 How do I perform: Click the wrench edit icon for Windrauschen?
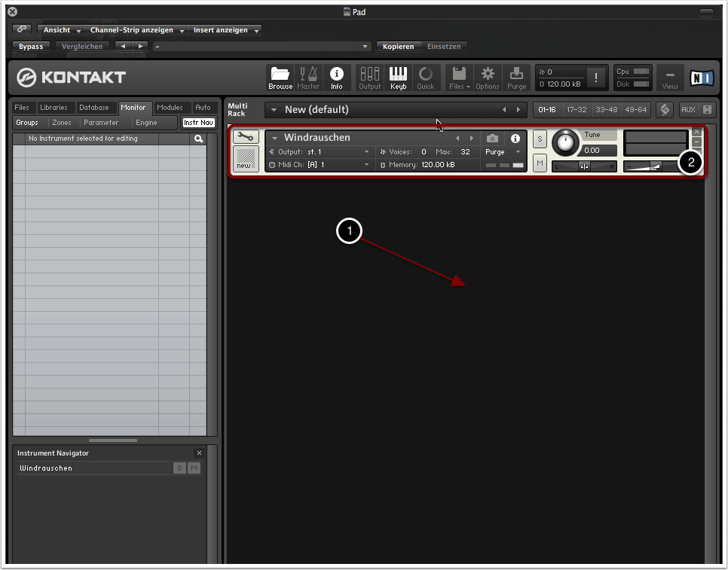[245, 137]
